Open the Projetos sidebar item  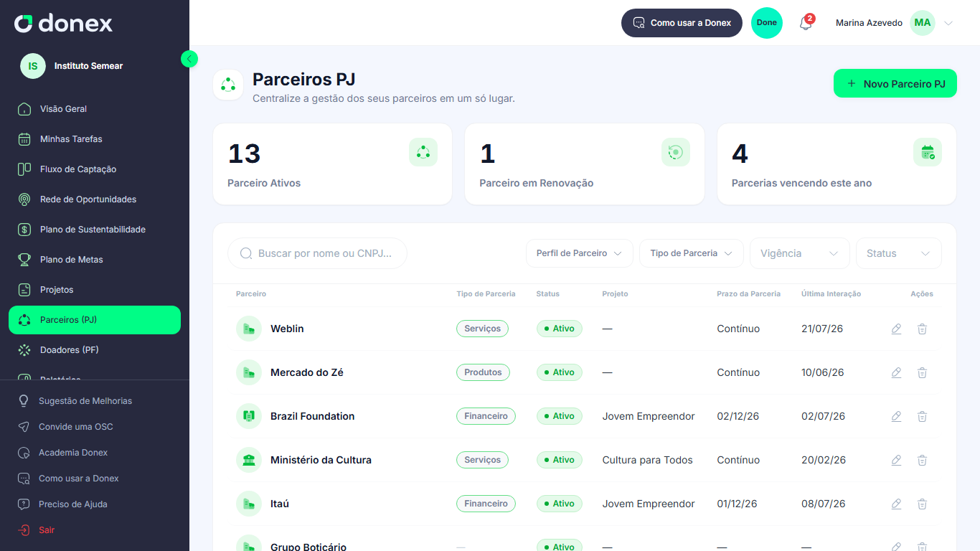(x=95, y=290)
